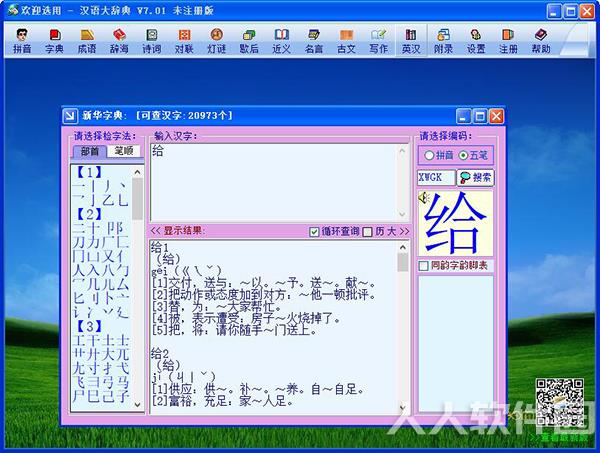
Task: Click into the 输入汉字 text area
Action: (x=275, y=182)
